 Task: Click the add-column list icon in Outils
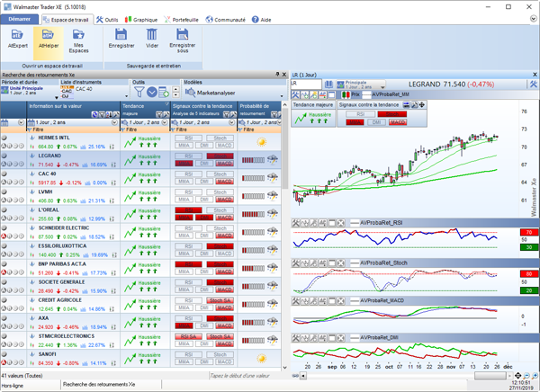point(164,92)
